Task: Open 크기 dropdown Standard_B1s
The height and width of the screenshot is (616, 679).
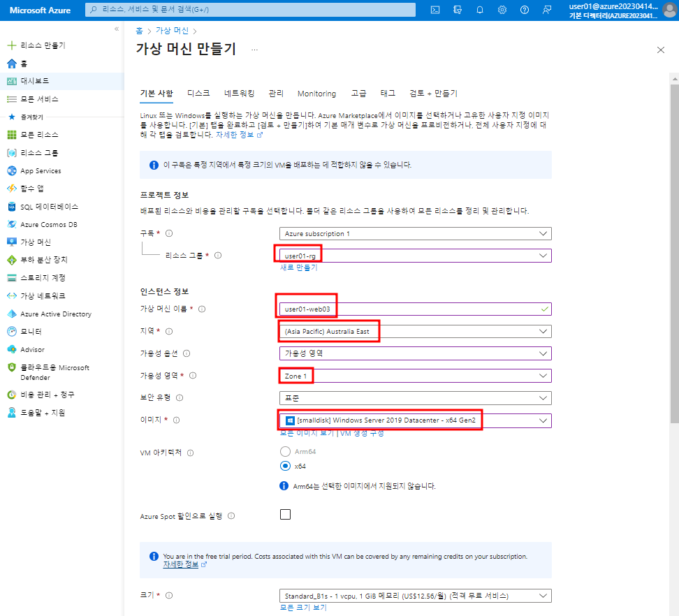Action: click(415, 596)
